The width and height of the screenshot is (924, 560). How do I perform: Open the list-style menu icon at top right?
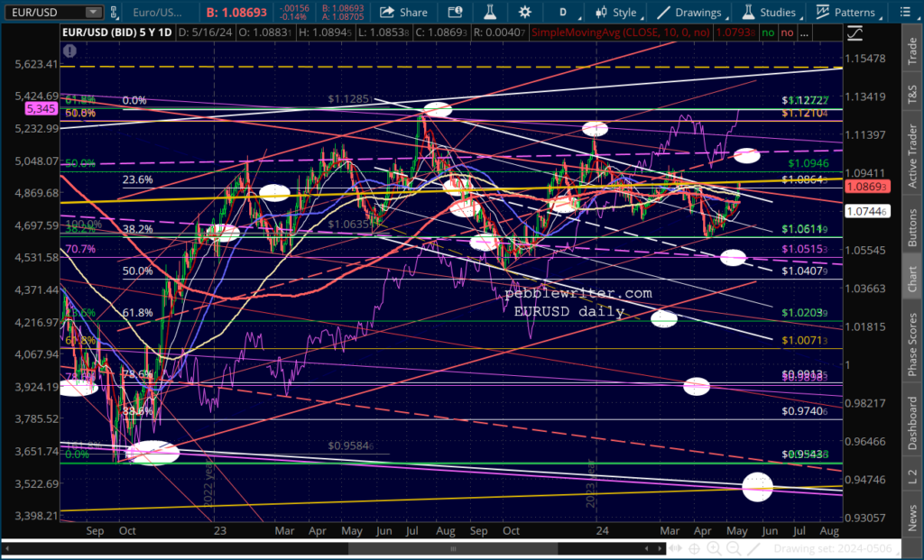pyautogui.click(x=906, y=12)
